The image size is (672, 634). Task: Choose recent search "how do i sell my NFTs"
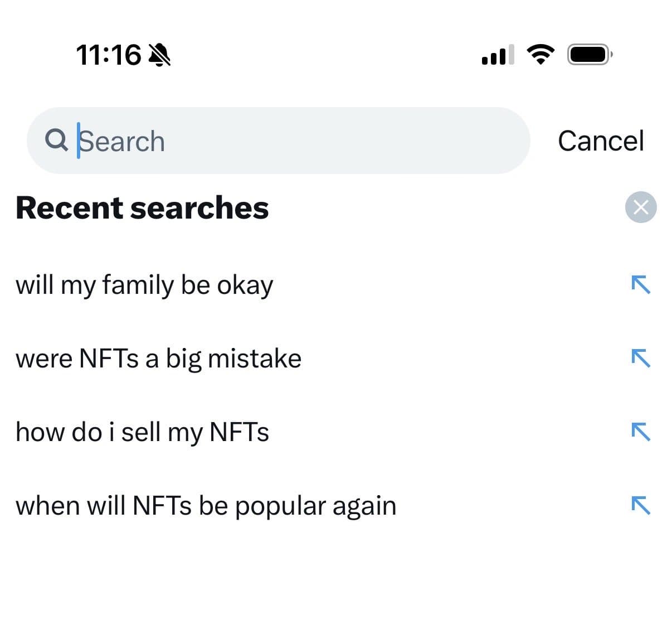142,432
